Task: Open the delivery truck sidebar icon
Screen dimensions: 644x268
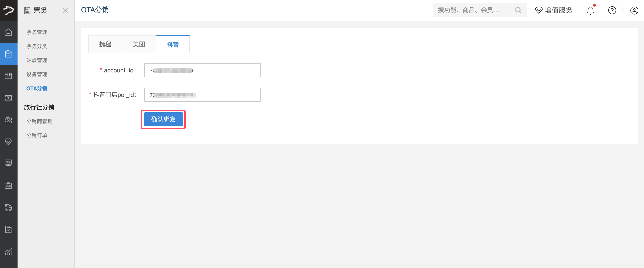Action: [x=8, y=207]
